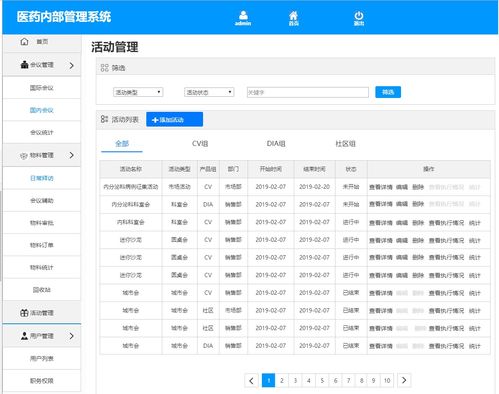Image resolution: width=499 pixels, height=394 pixels.
Task: Go to page 5
Action: 322,380
